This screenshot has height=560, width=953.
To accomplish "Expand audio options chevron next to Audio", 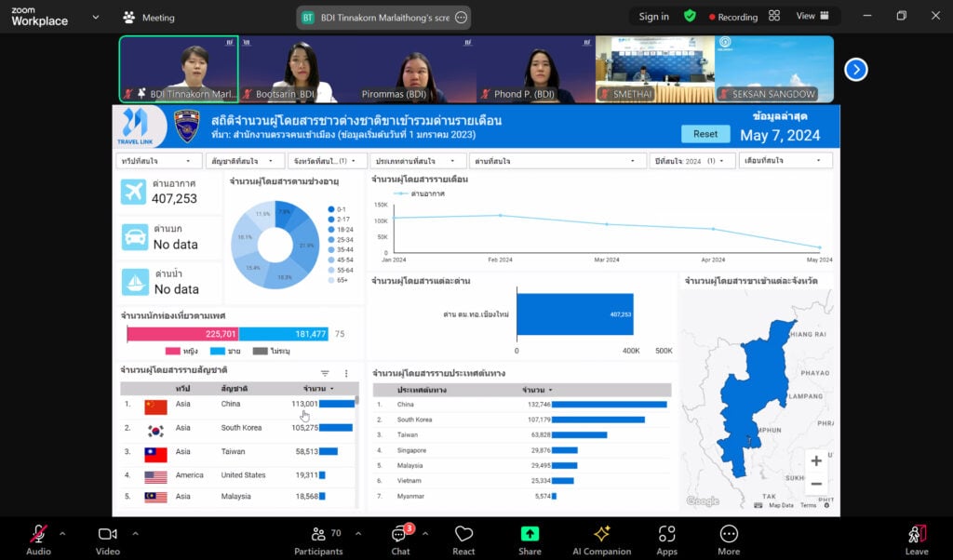I will [x=62, y=534].
